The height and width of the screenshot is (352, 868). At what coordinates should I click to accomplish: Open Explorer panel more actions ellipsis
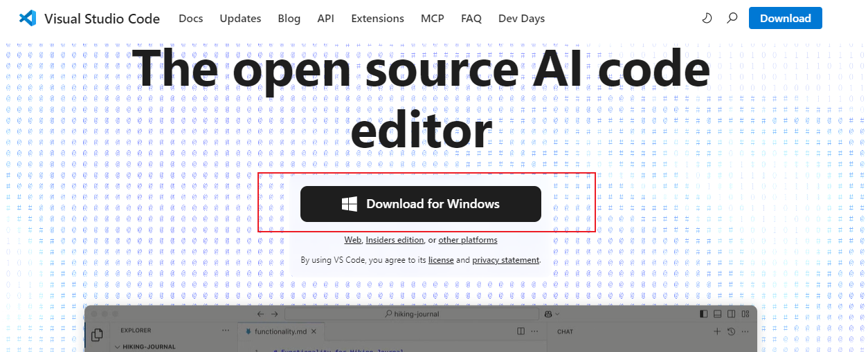[225, 331]
